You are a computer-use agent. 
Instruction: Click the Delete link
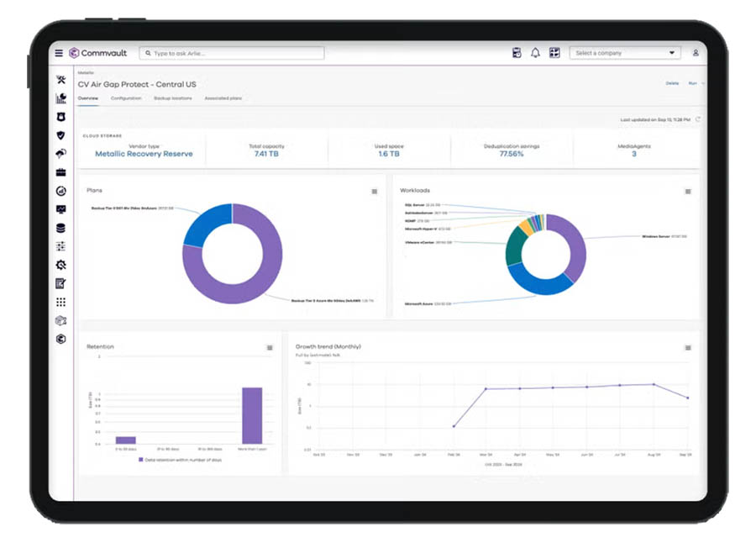[672, 83]
